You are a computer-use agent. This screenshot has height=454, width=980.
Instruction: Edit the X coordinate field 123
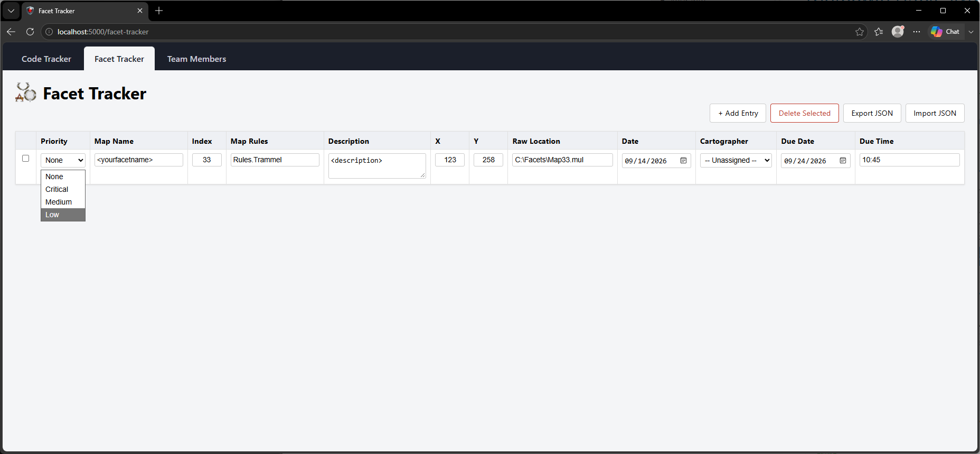tap(450, 160)
